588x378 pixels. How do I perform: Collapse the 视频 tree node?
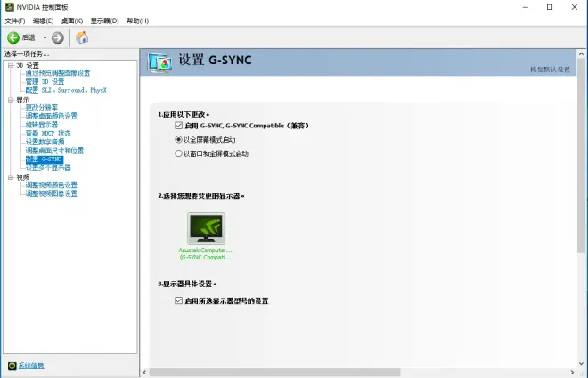coord(10,177)
